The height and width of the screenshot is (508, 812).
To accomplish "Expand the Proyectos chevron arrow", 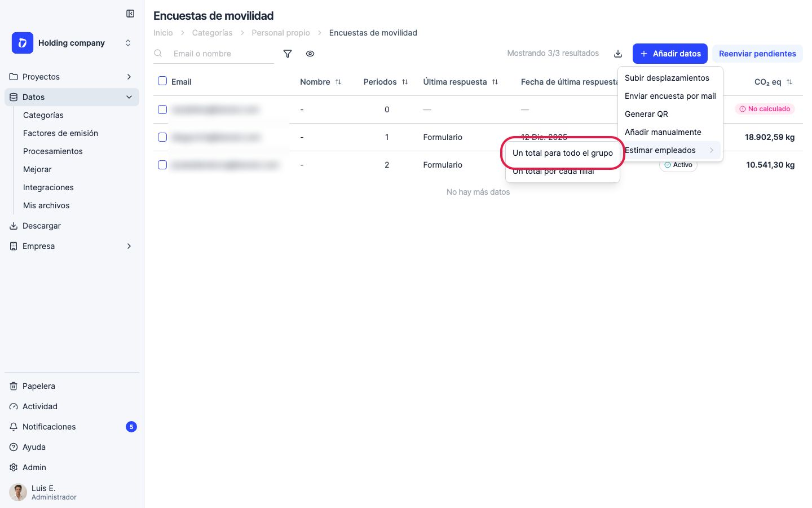I will pos(129,77).
